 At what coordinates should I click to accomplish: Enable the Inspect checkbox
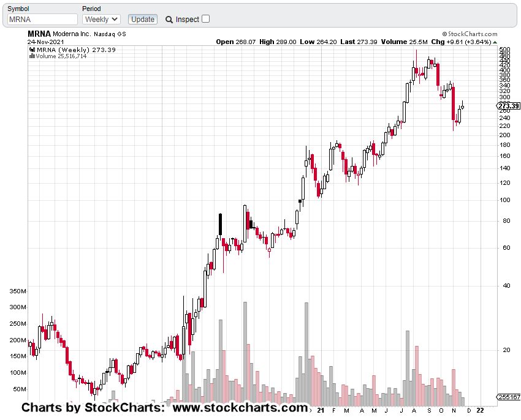pyautogui.click(x=206, y=19)
